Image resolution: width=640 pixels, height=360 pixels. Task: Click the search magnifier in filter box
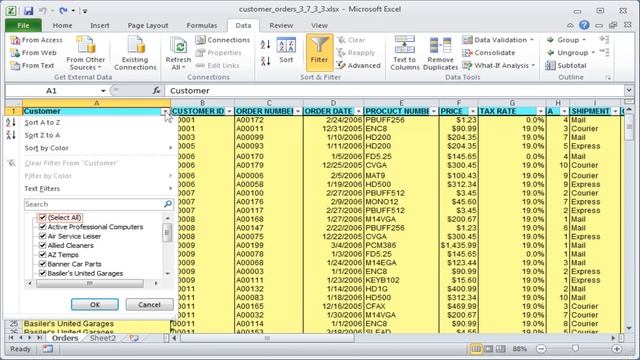pyautogui.click(x=168, y=204)
